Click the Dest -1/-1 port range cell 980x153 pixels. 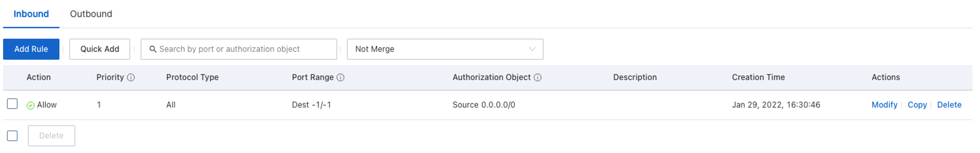tap(311, 105)
